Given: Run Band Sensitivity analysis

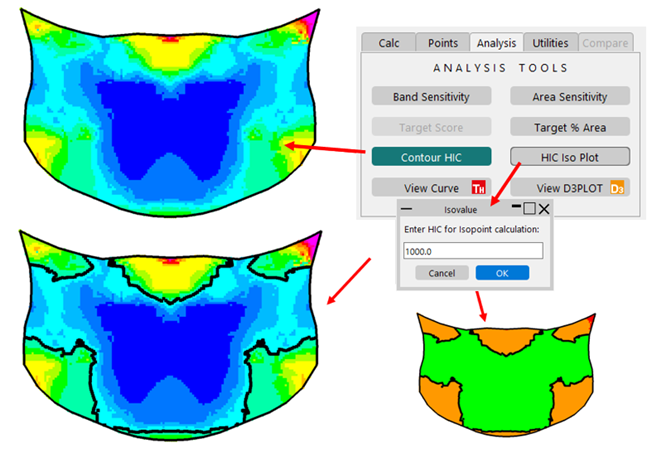Looking at the screenshot, I should [x=431, y=97].
